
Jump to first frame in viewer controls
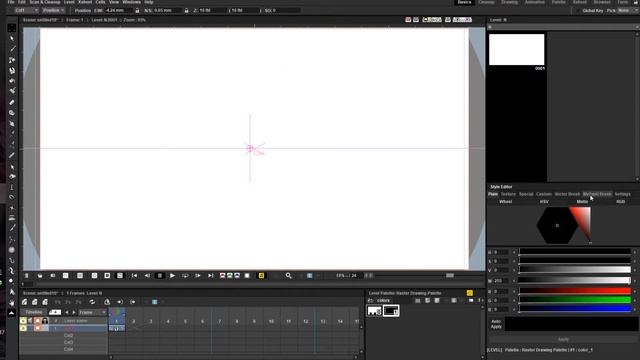pyautogui.click(x=134, y=276)
